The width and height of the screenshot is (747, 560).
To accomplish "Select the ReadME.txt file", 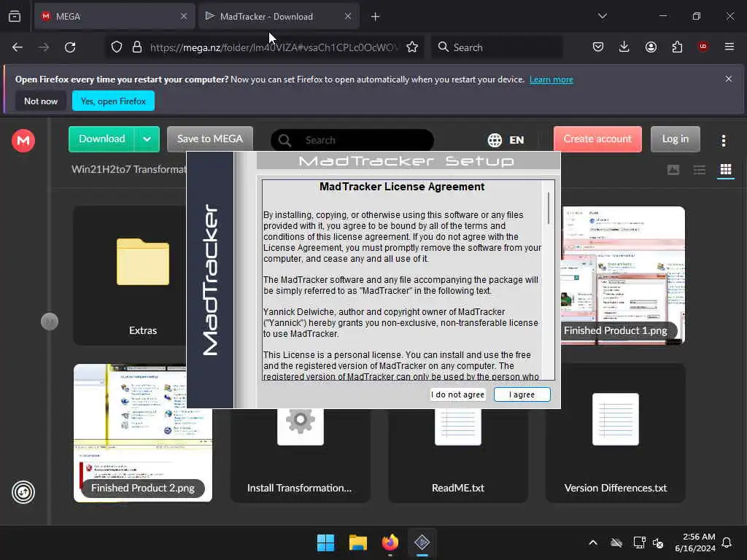I will [x=458, y=455].
